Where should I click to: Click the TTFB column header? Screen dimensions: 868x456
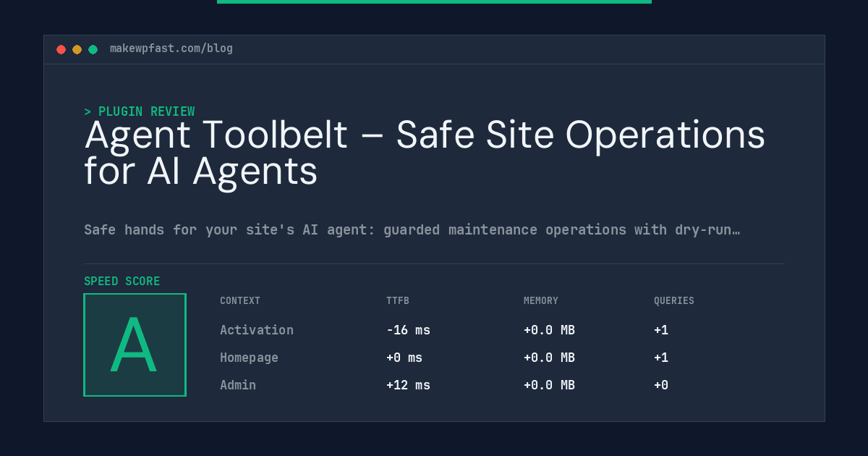pyautogui.click(x=398, y=301)
